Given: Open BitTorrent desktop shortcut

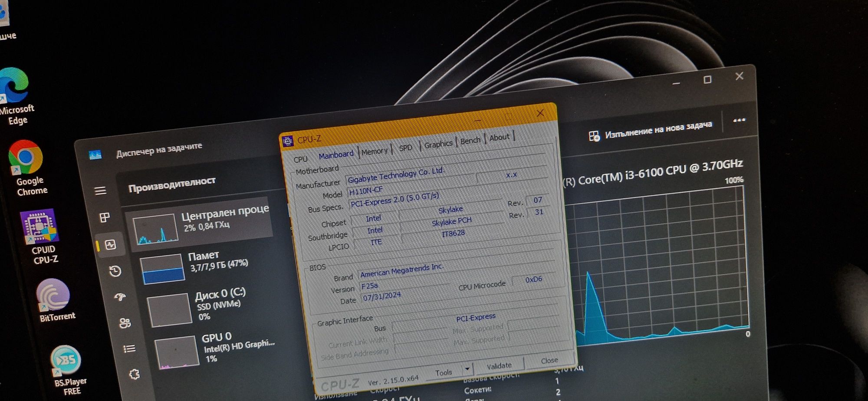Looking at the screenshot, I should [55, 300].
